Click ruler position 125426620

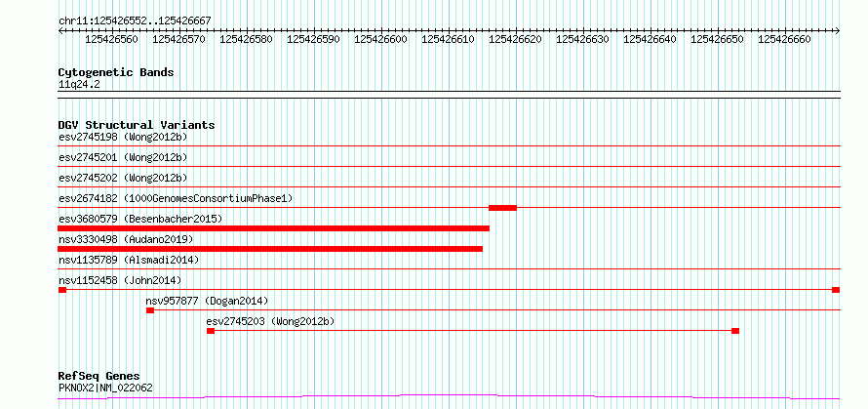tap(515, 39)
